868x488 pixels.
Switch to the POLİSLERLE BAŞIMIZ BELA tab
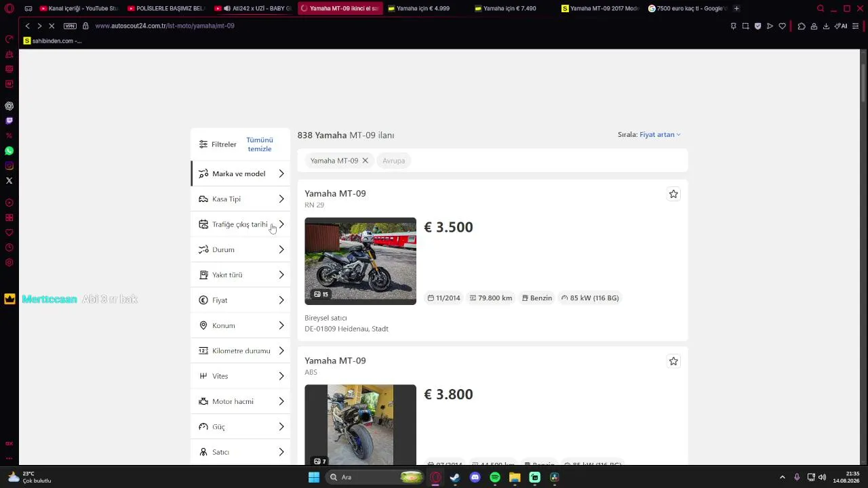pos(166,9)
